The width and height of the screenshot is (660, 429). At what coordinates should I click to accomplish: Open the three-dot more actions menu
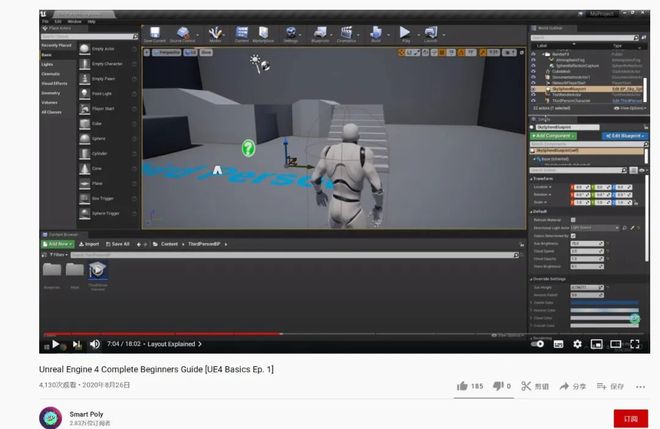641,386
